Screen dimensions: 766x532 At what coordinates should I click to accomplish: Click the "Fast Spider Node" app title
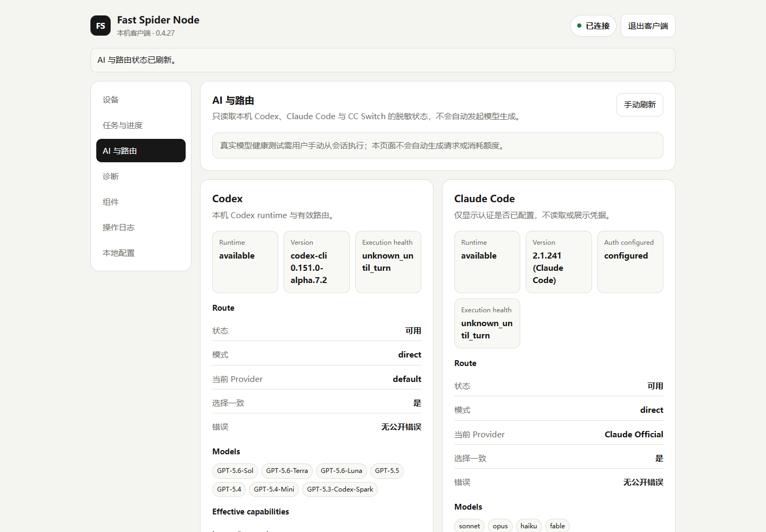tap(158, 20)
